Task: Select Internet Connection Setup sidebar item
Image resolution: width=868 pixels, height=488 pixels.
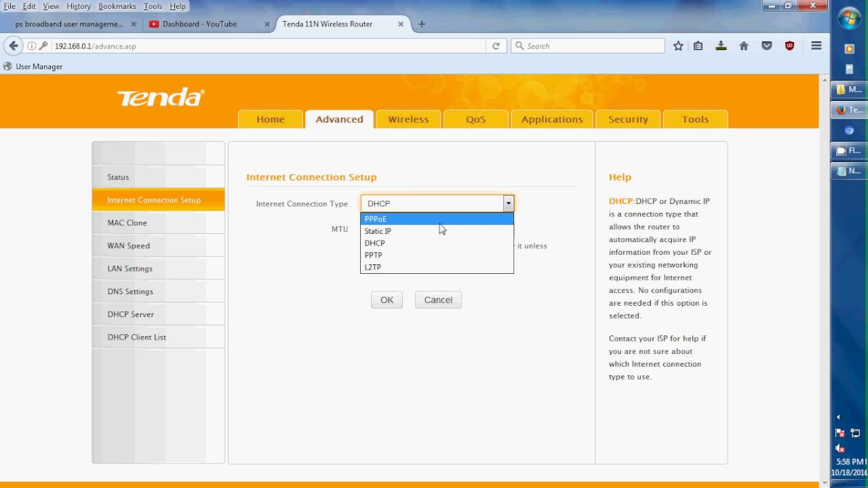Action: tap(158, 200)
